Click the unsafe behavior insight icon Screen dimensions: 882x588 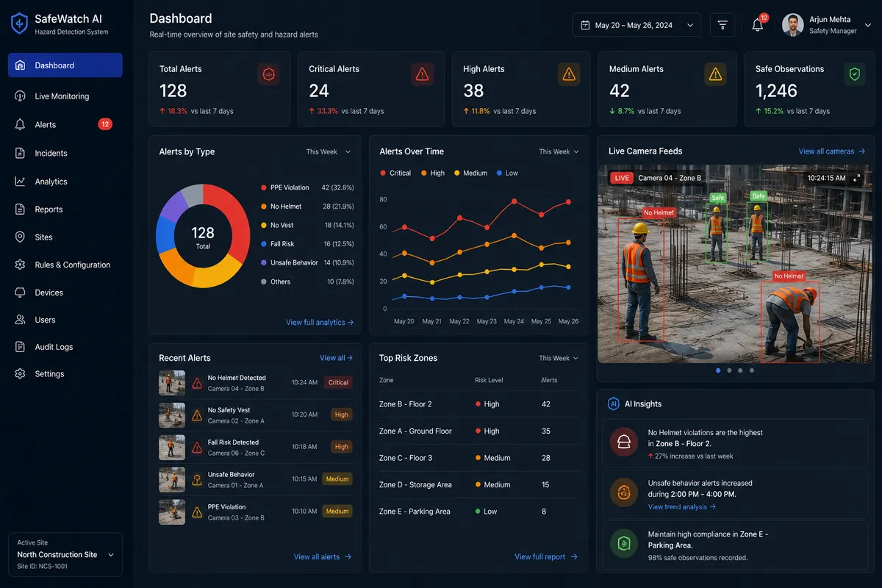[x=623, y=492]
